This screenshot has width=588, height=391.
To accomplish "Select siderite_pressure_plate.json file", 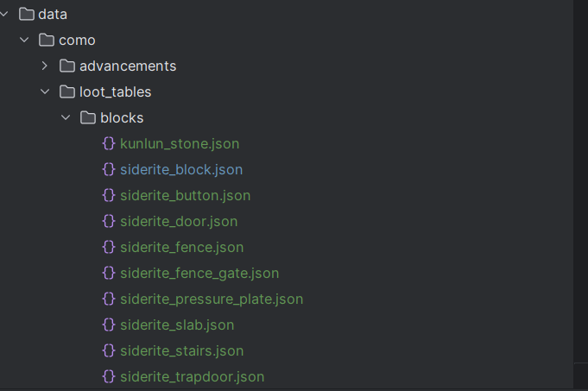I will (x=212, y=299).
